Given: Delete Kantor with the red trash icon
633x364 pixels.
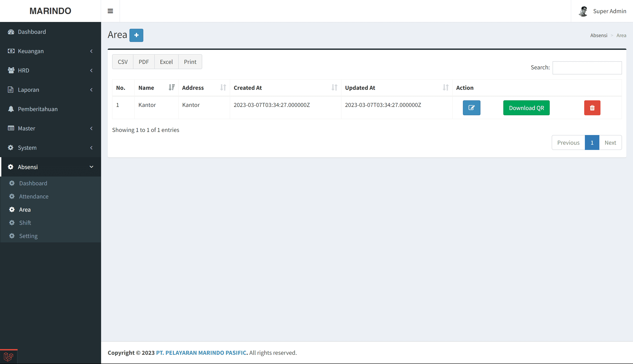Looking at the screenshot, I should pos(592,108).
